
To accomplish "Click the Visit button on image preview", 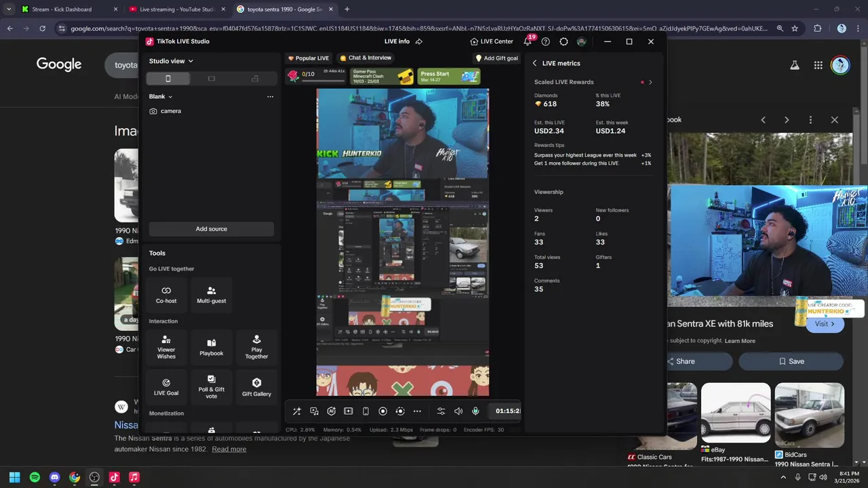I will [x=825, y=324].
